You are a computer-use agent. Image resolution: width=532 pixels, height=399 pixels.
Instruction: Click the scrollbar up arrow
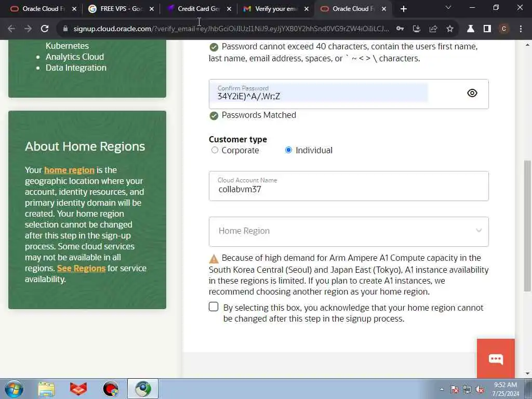tap(527, 45)
